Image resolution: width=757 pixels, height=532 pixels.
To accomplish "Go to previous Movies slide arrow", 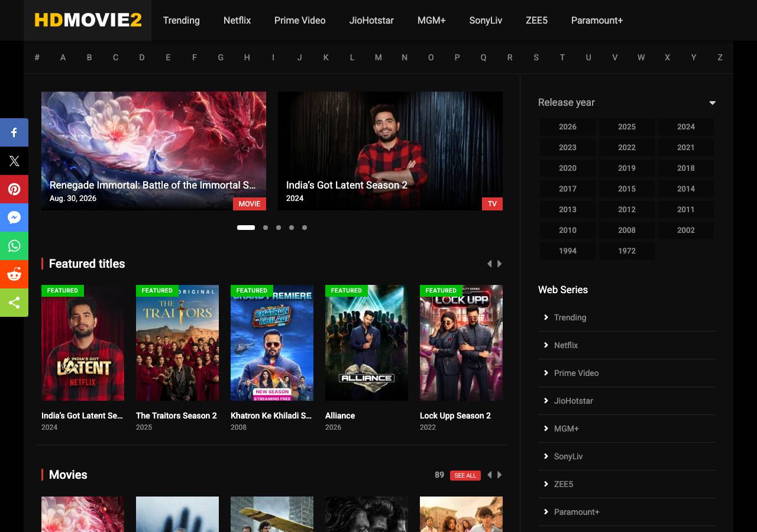I will tap(489, 475).
